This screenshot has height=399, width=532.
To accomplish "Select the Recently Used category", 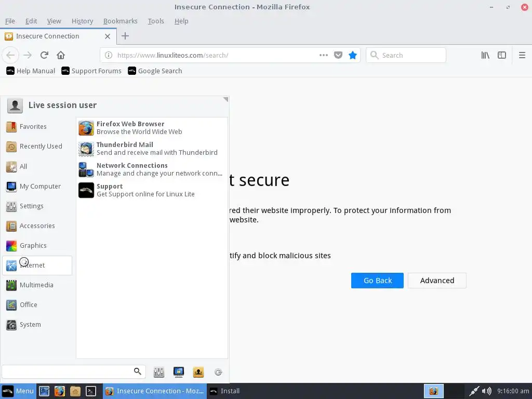I will 37,146.
